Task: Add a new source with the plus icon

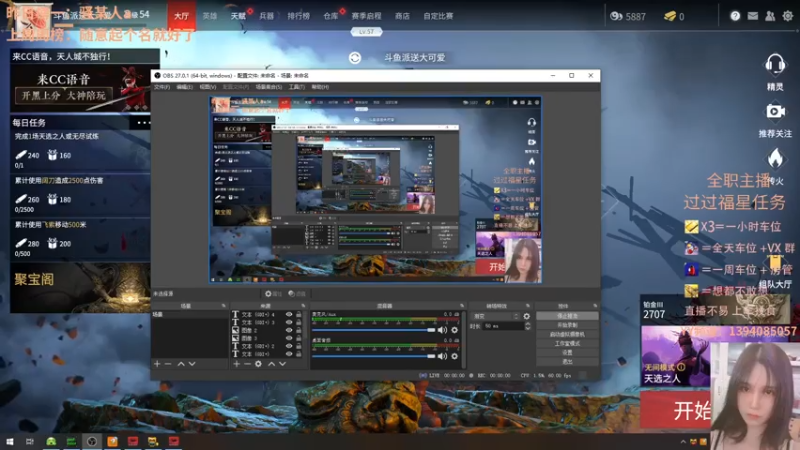Action: click(x=236, y=364)
